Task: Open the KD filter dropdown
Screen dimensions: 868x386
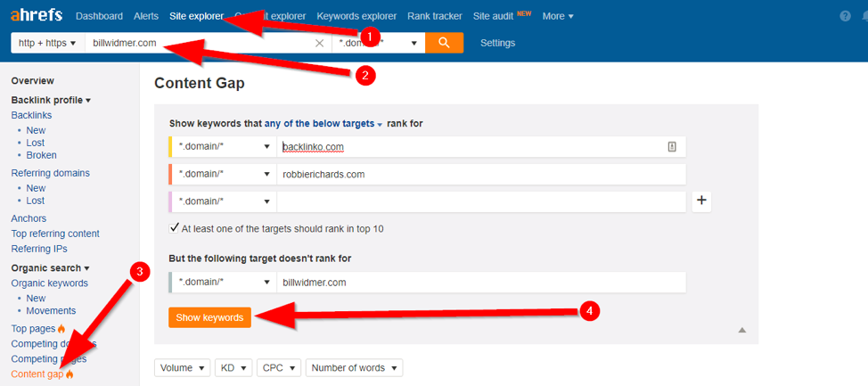Action: (233, 367)
